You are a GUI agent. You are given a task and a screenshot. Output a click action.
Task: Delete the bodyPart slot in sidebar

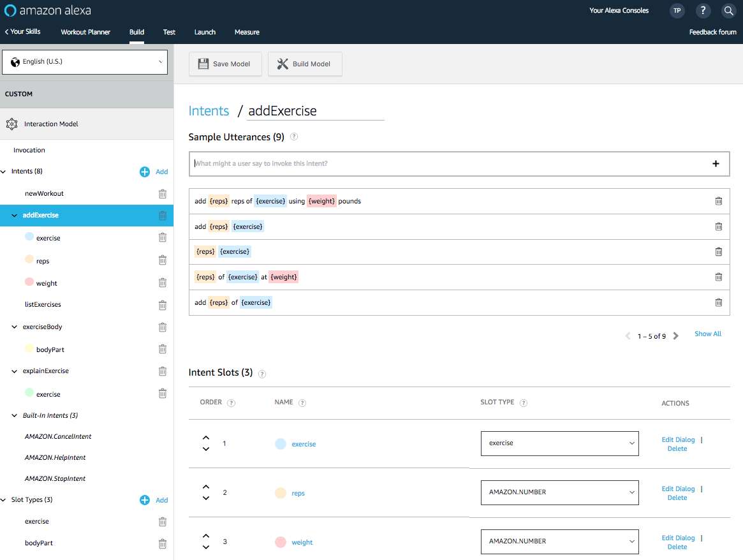tap(163, 349)
